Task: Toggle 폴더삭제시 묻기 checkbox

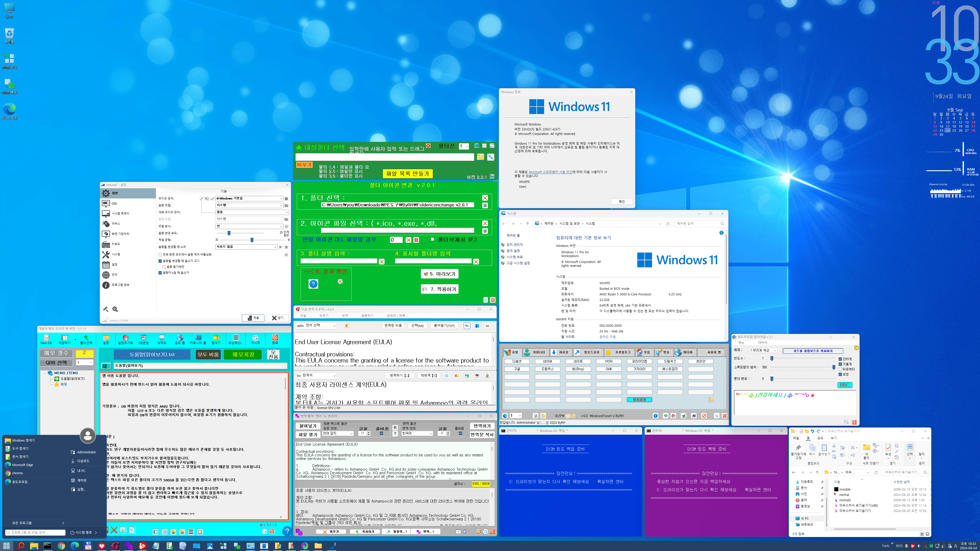Action: coord(432,239)
